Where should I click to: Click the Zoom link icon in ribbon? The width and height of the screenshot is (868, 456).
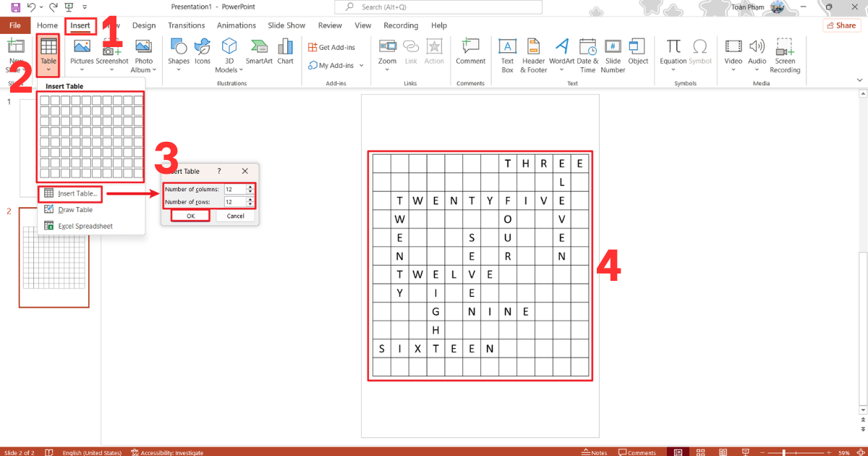[388, 47]
